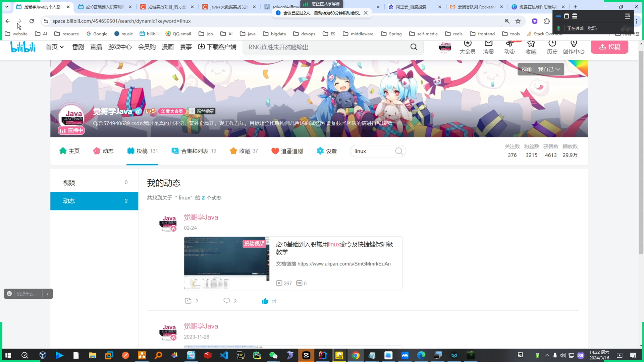
Task: Open File Explorer from taskbar
Action: pyautogui.click(x=93, y=355)
